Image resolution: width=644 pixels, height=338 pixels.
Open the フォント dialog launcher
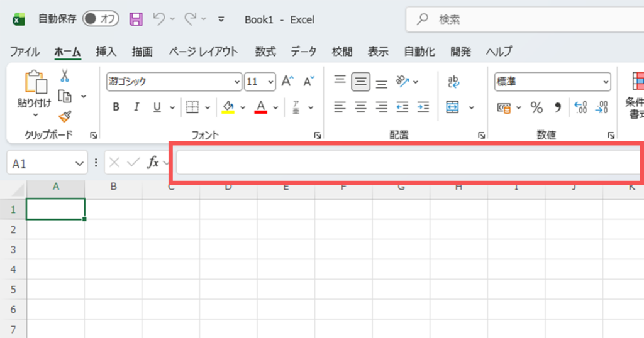tap(318, 135)
